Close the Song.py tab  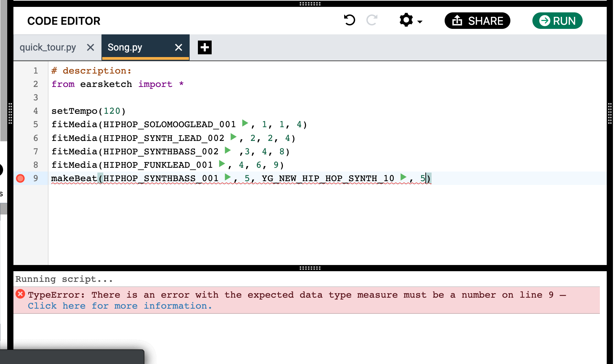pyautogui.click(x=178, y=47)
